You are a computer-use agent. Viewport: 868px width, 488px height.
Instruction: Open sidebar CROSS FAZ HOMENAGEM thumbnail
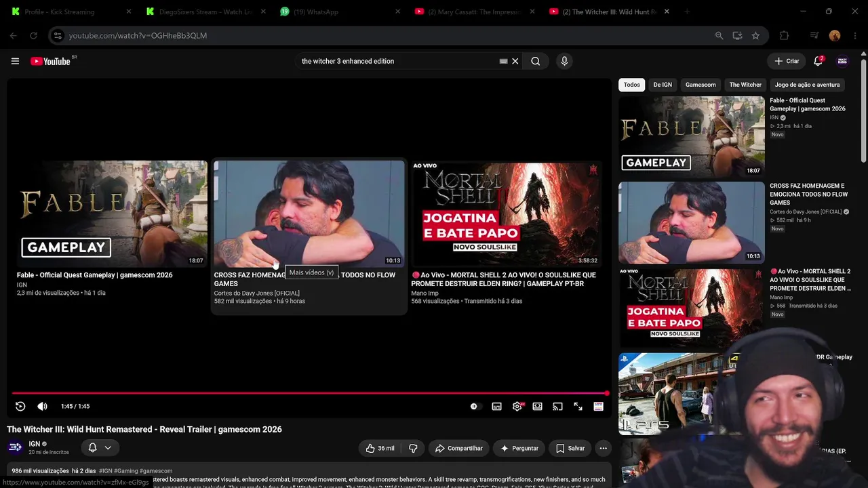691,222
